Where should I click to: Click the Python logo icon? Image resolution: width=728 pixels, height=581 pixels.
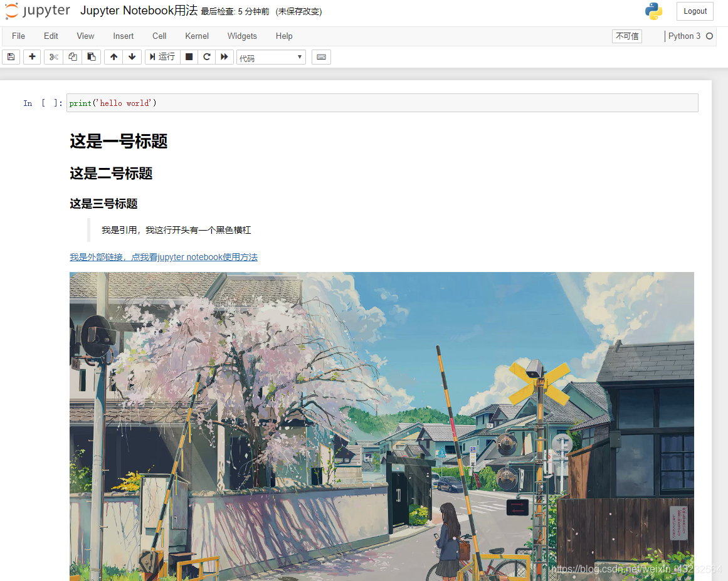tap(654, 11)
